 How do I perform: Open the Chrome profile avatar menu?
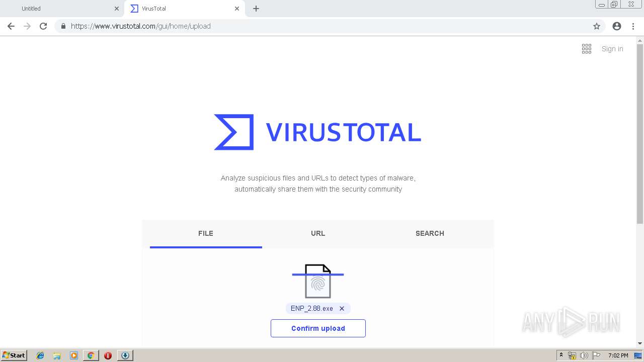(x=617, y=26)
